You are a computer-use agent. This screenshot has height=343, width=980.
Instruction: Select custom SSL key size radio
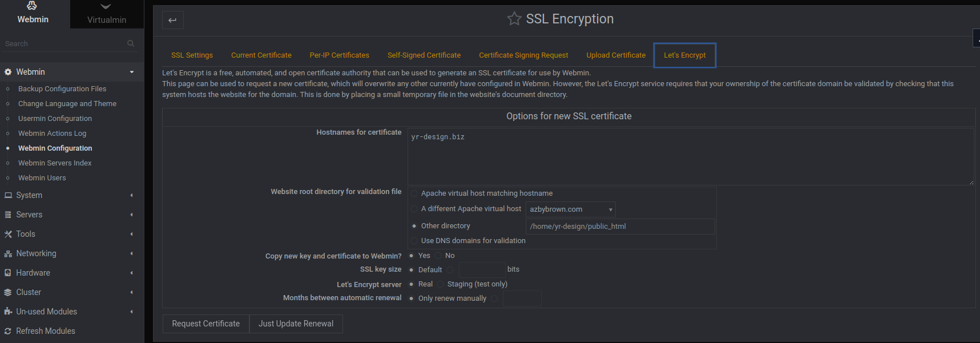(450, 270)
